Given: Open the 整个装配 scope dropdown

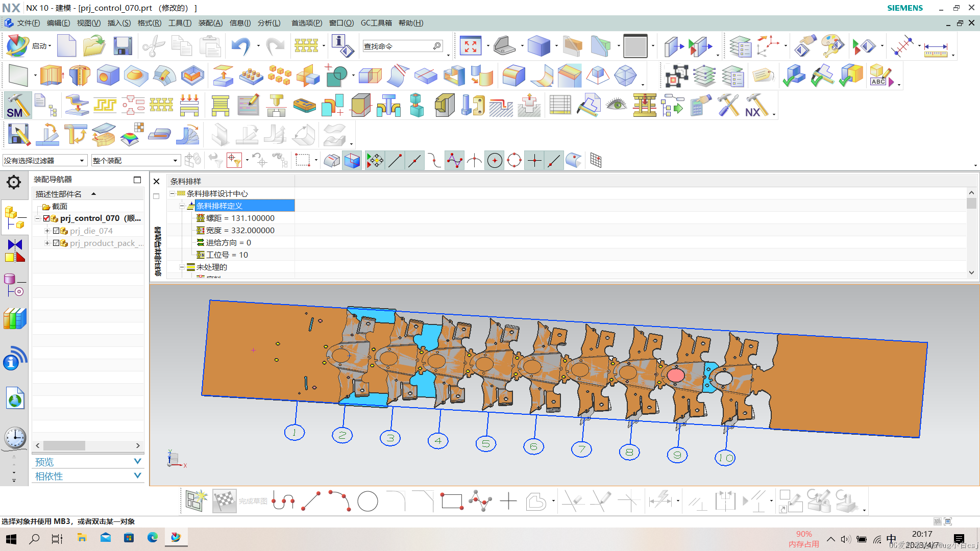Looking at the screenshot, I should point(135,161).
